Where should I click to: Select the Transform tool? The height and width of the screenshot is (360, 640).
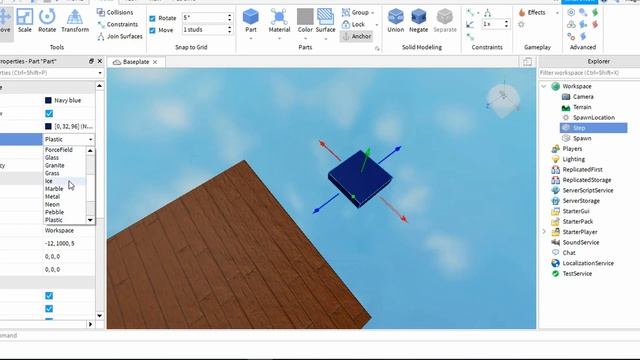click(75, 20)
